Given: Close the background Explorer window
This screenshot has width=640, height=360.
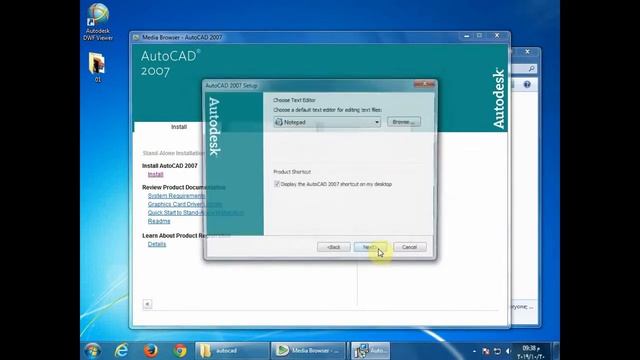Looking at the screenshot, I should click(527, 52).
